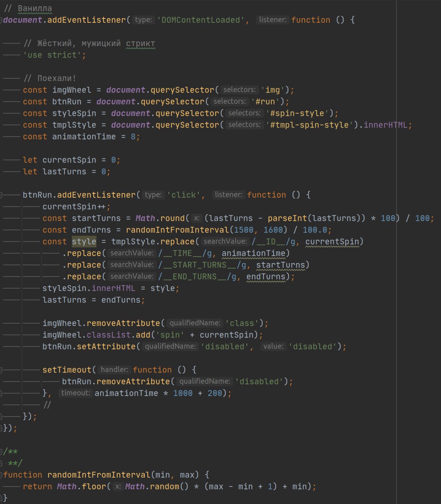Click the 'img' selector string
This screenshot has height=504, width=441.
point(272,90)
